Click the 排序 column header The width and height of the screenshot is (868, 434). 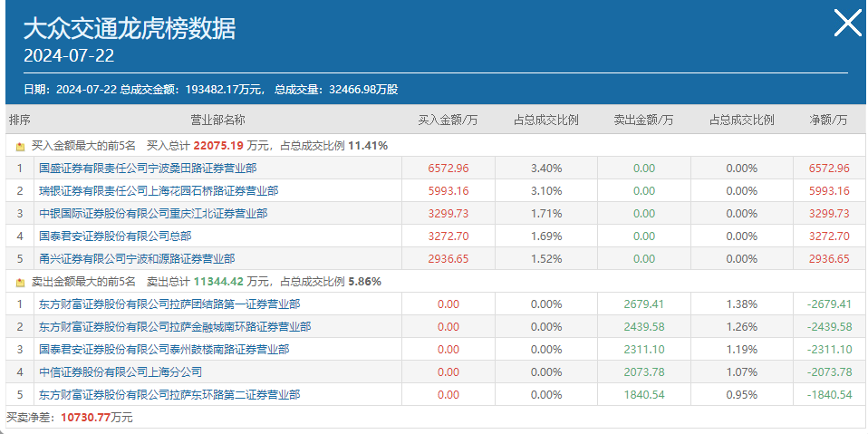point(19,120)
